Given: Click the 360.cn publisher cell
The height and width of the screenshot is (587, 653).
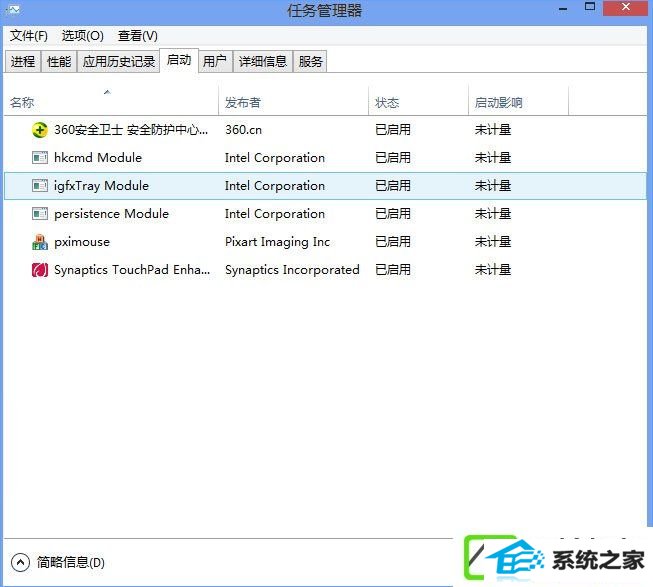Looking at the screenshot, I should click(244, 130).
